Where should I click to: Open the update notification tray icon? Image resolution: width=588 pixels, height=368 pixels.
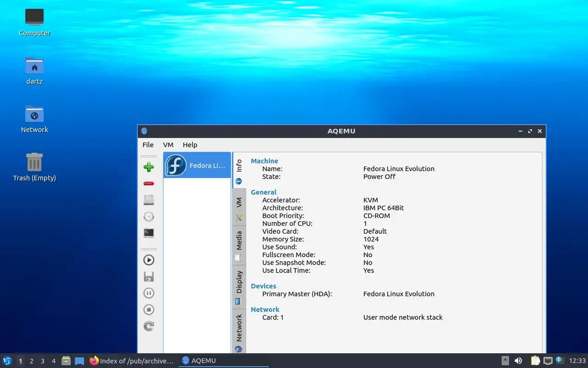[560, 360]
